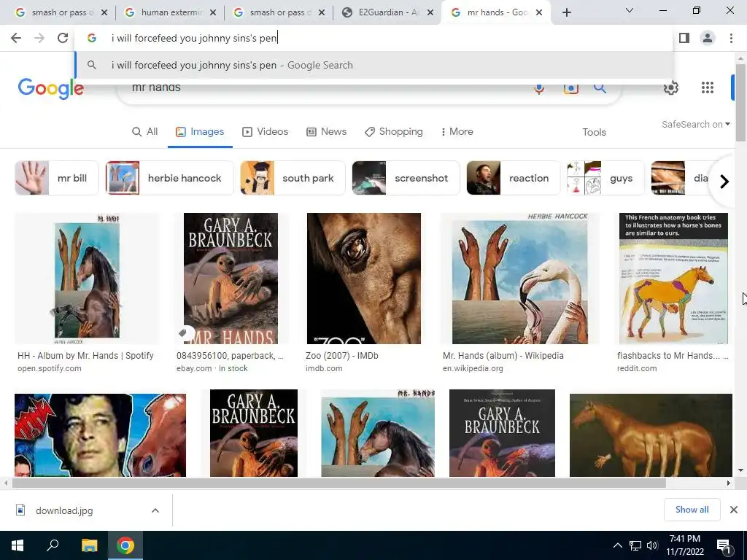Open the download.jpg file
Screen dimensions: 747x560
click(64, 510)
